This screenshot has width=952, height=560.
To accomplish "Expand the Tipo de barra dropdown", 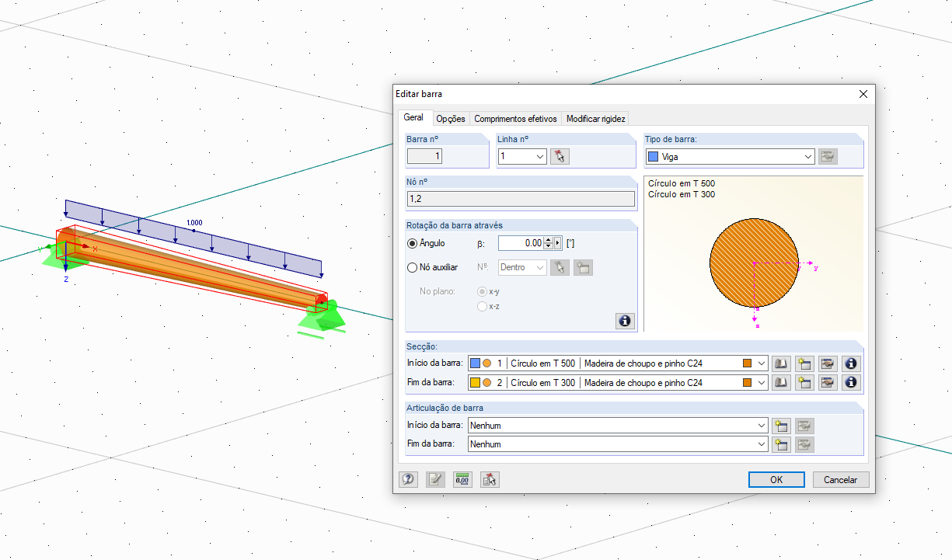I will (808, 155).
